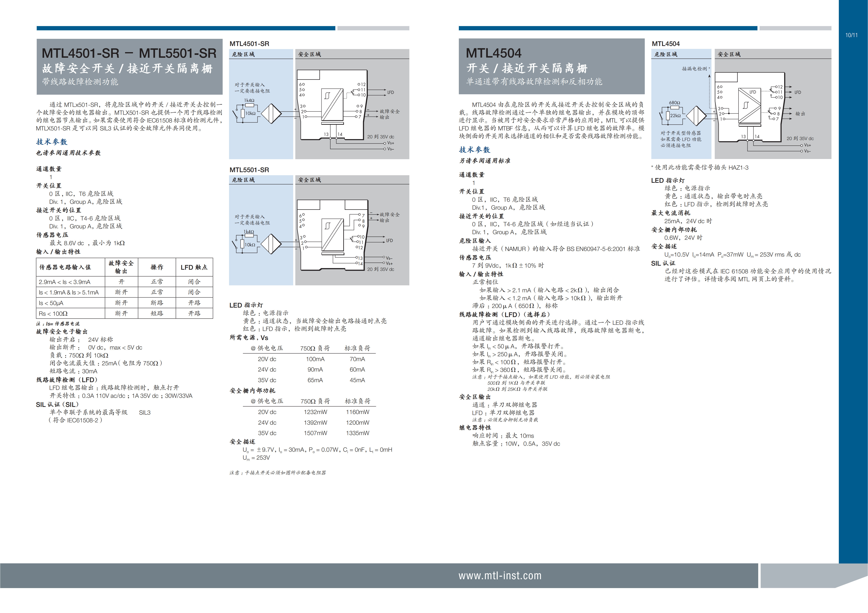Click the '24V dc' row in 安全栅内部功耗 table
Screen dimensions: 868x613
[x=267, y=423]
